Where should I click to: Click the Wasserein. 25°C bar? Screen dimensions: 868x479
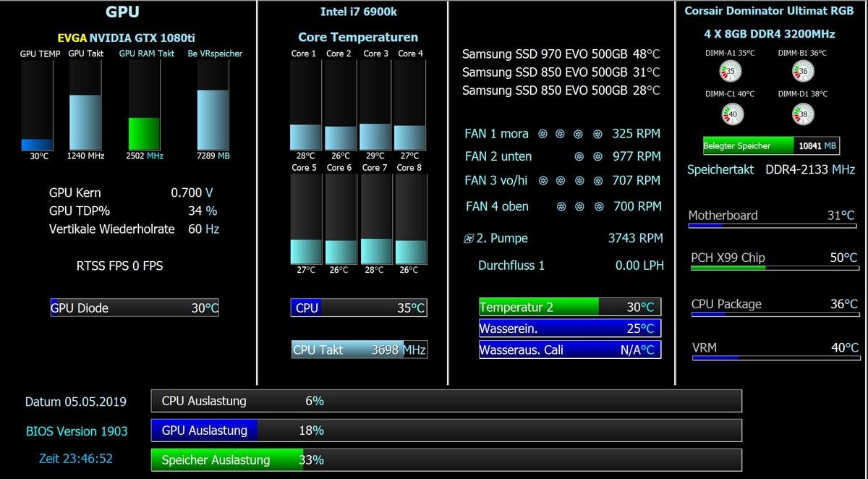(x=570, y=328)
